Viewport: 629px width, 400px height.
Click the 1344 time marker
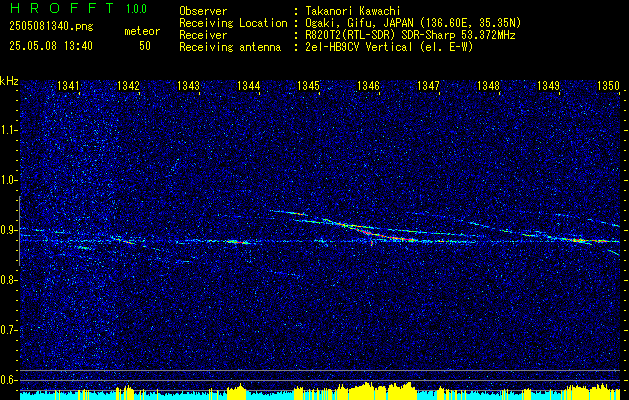click(248, 85)
